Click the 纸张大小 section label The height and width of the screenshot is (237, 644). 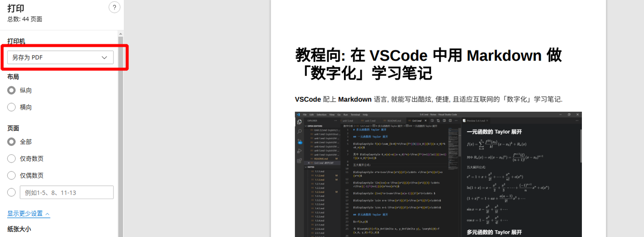tap(19, 229)
